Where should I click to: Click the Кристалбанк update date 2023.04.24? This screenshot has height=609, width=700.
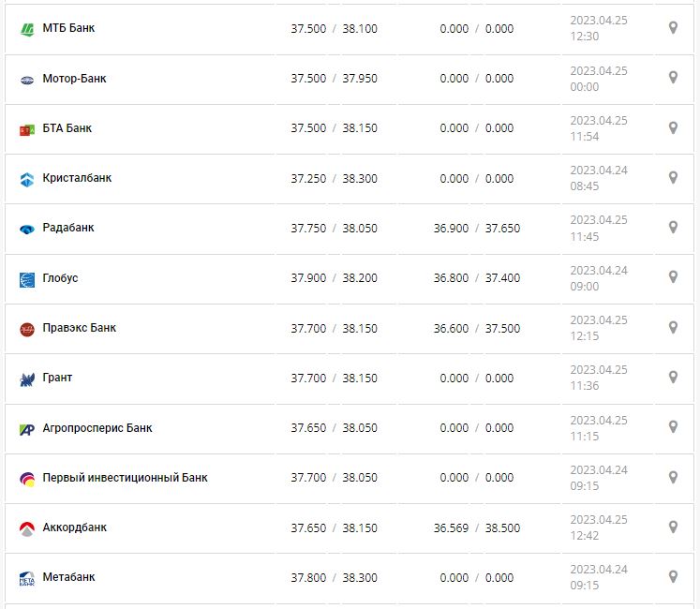(598, 170)
